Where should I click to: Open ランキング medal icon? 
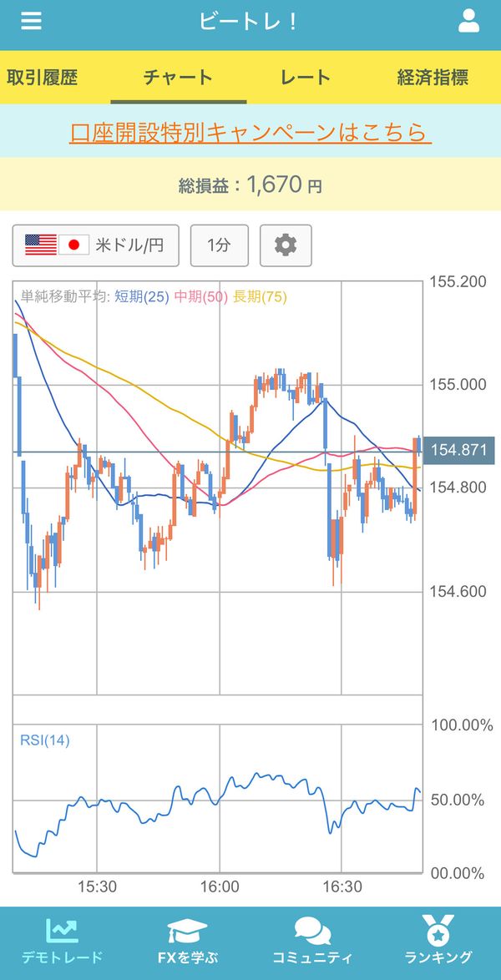pos(438,930)
